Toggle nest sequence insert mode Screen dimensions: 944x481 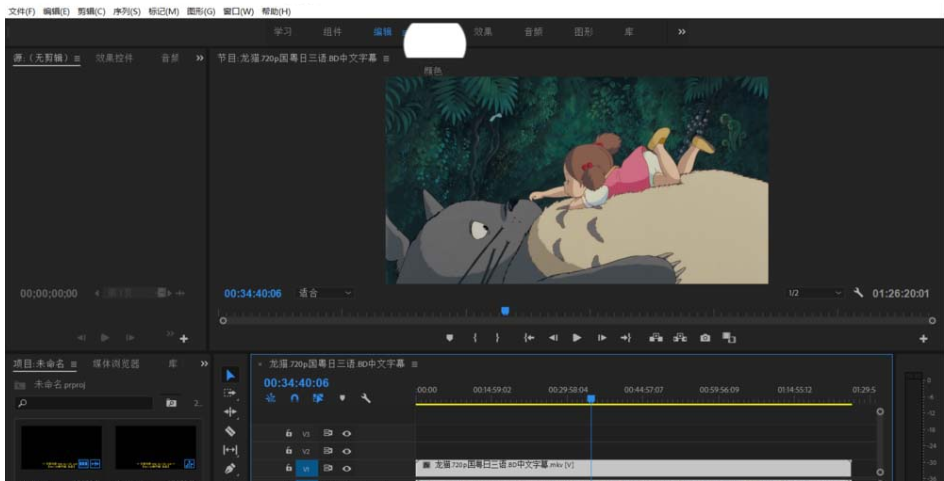tap(271, 399)
